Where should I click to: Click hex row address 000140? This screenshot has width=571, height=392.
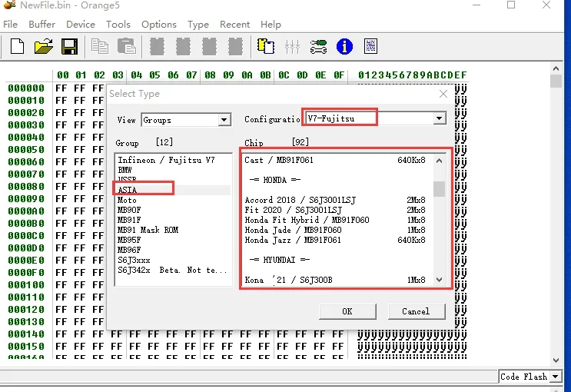[26, 334]
